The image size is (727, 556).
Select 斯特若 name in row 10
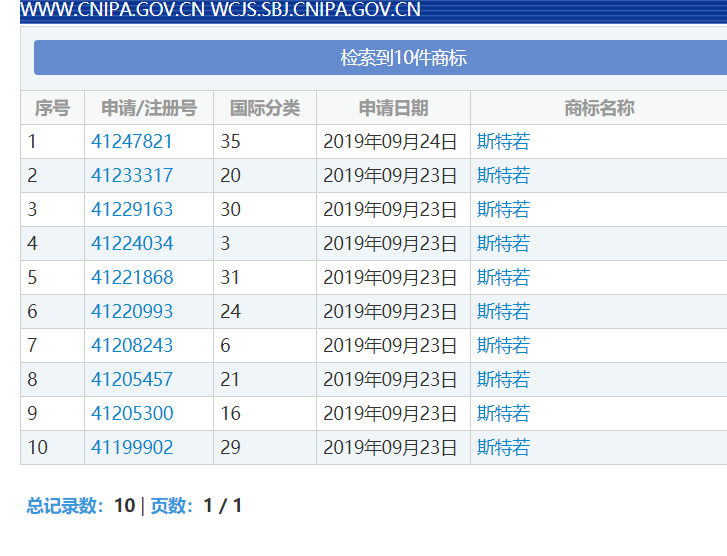pyautogui.click(x=503, y=448)
